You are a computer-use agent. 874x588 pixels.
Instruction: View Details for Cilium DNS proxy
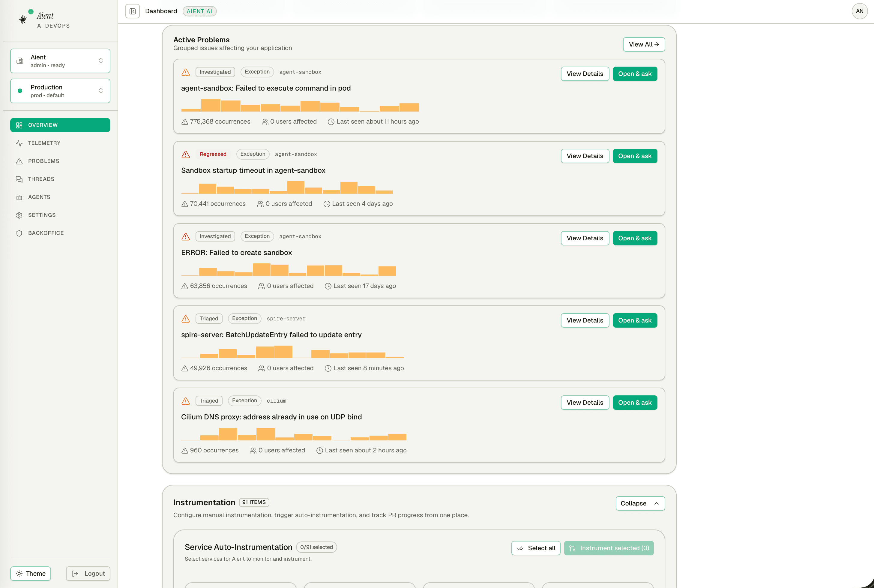585,402
